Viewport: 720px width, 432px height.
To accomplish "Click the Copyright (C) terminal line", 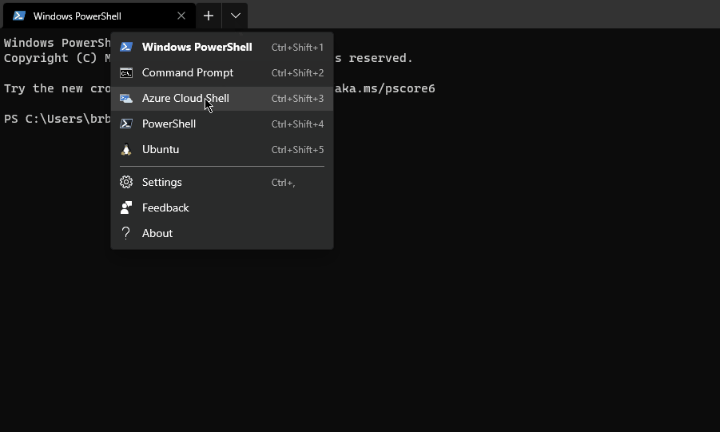I will coord(57,58).
